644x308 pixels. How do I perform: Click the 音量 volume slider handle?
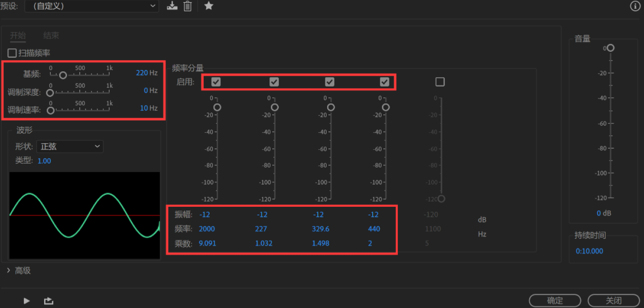coord(610,48)
